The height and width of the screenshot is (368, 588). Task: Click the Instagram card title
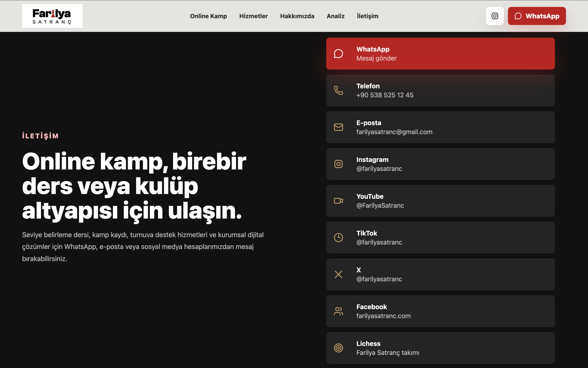tap(372, 160)
